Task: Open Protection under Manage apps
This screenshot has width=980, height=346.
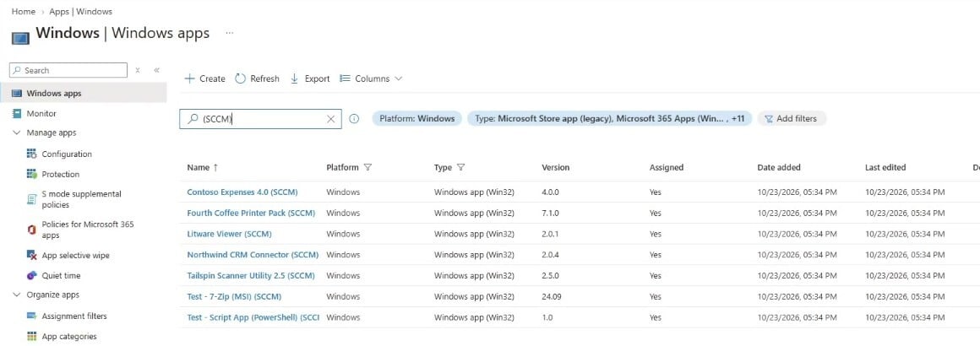Action: [61, 174]
